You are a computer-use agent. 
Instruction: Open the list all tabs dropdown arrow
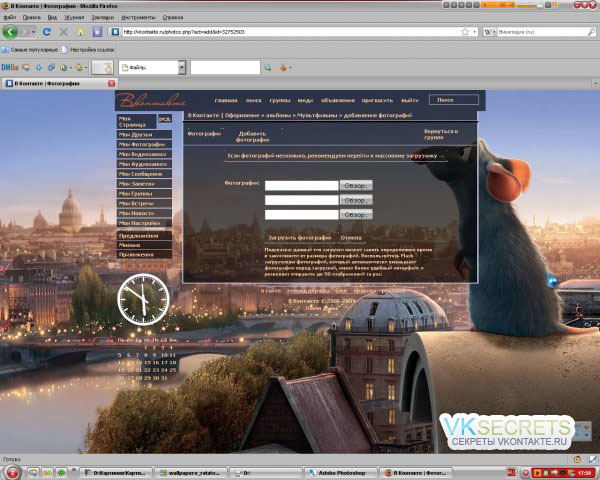tap(596, 83)
